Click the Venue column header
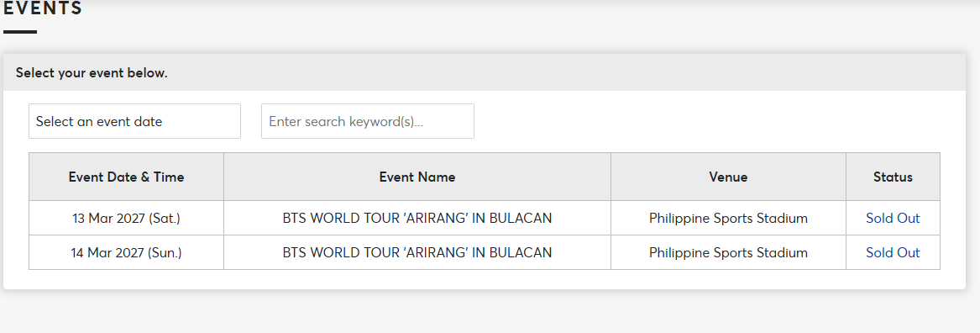Screen dimensions: 980x333 click(x=728, y=177)
